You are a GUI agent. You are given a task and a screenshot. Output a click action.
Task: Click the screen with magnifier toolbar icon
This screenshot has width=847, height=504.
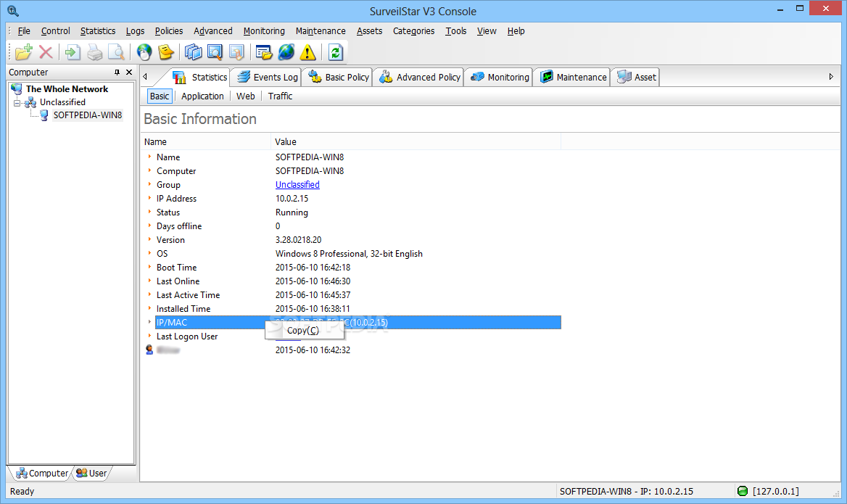(215, 52)
